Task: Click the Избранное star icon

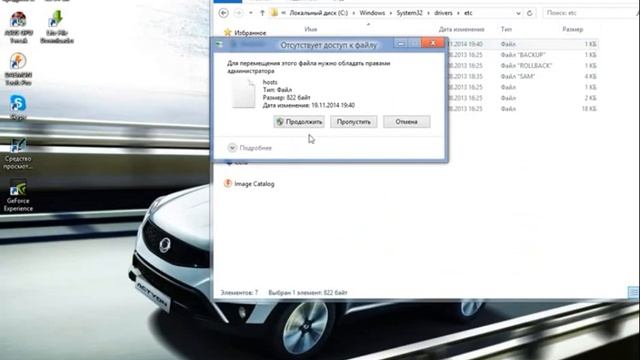Action: (x=228, y=33)
